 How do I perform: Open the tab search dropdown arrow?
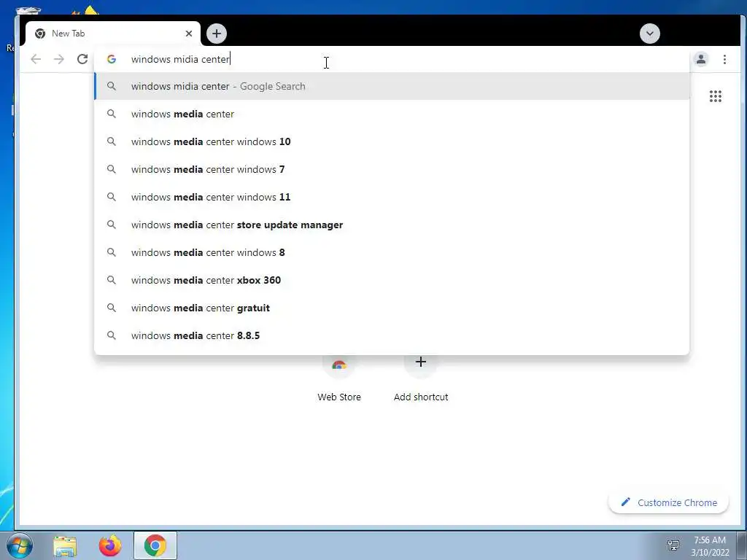[650, 34]
